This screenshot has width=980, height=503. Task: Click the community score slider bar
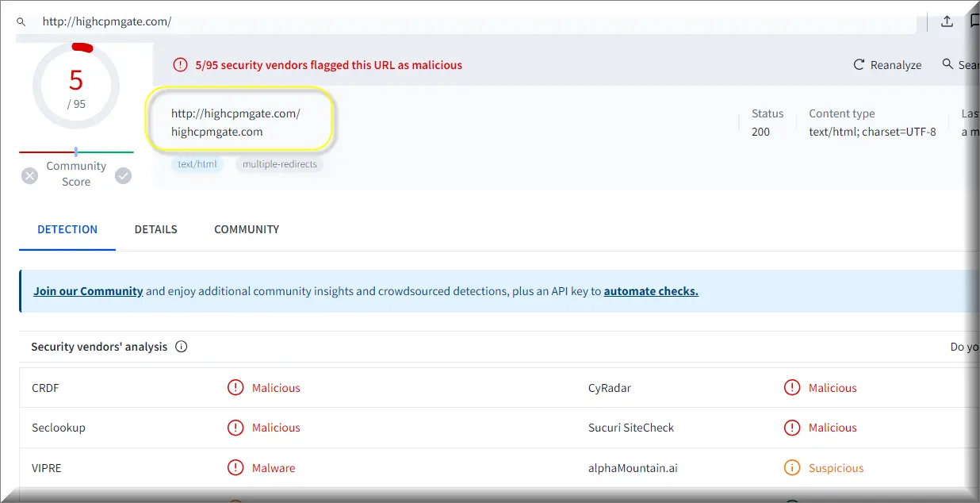tap(76, 152)
